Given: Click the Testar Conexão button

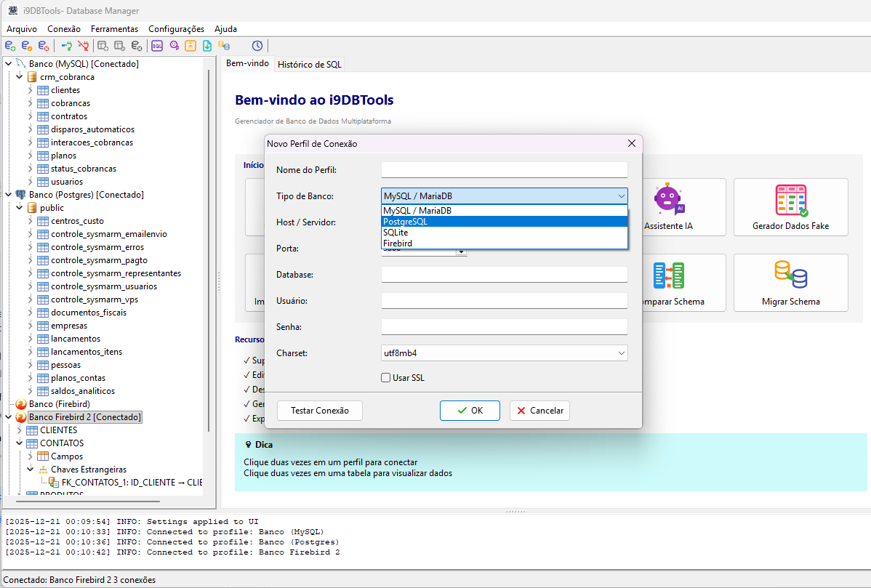Looking at the screenshot, I should 320,411.
